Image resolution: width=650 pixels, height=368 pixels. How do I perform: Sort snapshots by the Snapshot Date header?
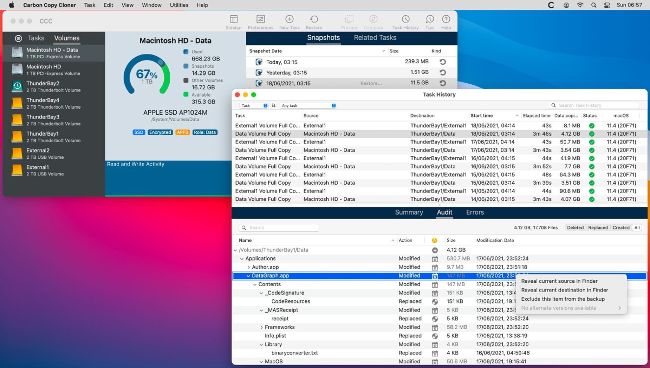317,51
